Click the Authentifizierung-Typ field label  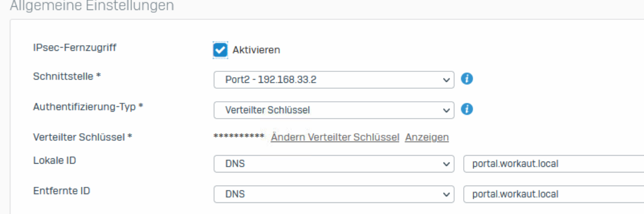88,106
